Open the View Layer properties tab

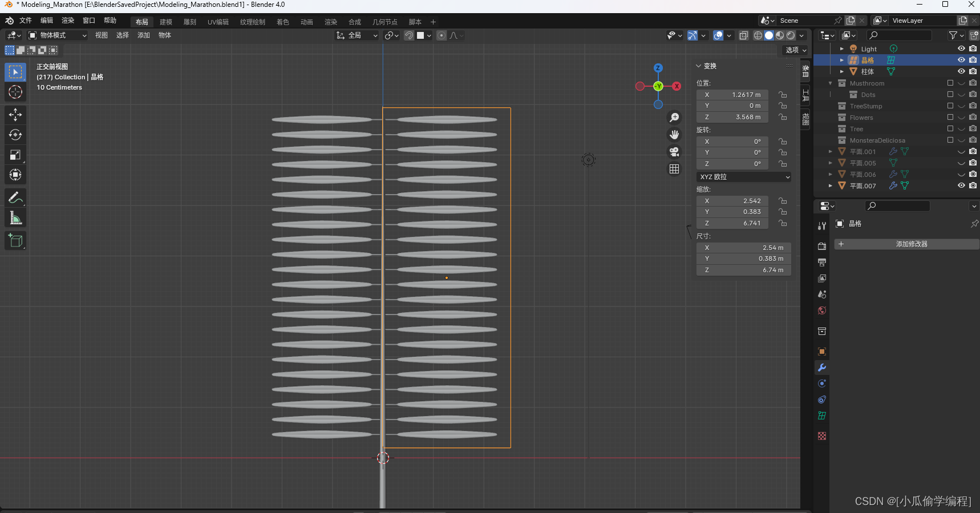pos(822,278)
